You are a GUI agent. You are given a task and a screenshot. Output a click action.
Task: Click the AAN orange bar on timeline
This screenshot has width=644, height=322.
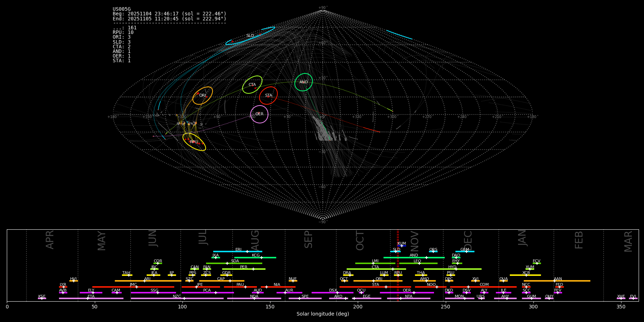[x=557, y=281]
